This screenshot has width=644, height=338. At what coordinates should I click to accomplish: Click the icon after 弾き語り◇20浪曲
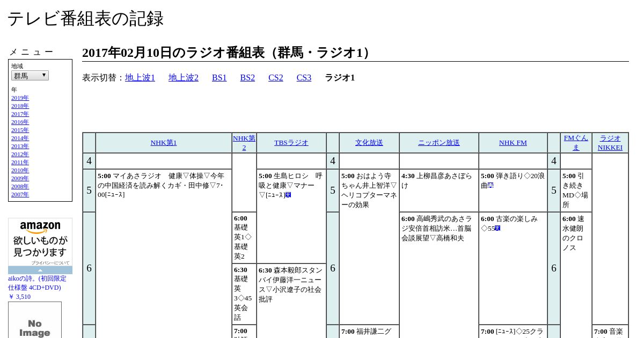point(491,186)
